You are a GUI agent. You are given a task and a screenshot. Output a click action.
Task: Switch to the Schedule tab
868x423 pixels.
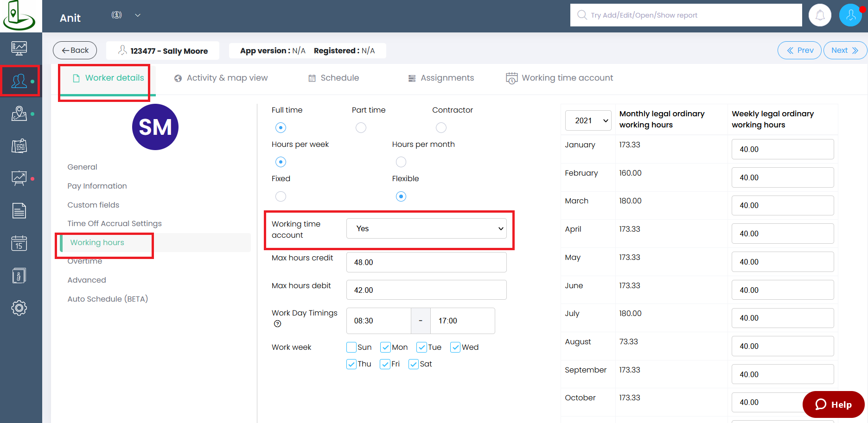click(334, 78)
